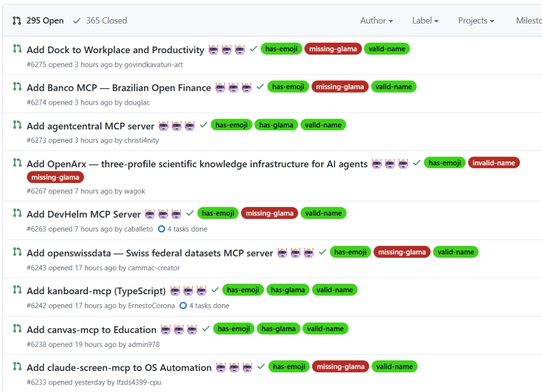Open PR Add Dock to Workplace and Productivity
542x392 pixels.
115,50
